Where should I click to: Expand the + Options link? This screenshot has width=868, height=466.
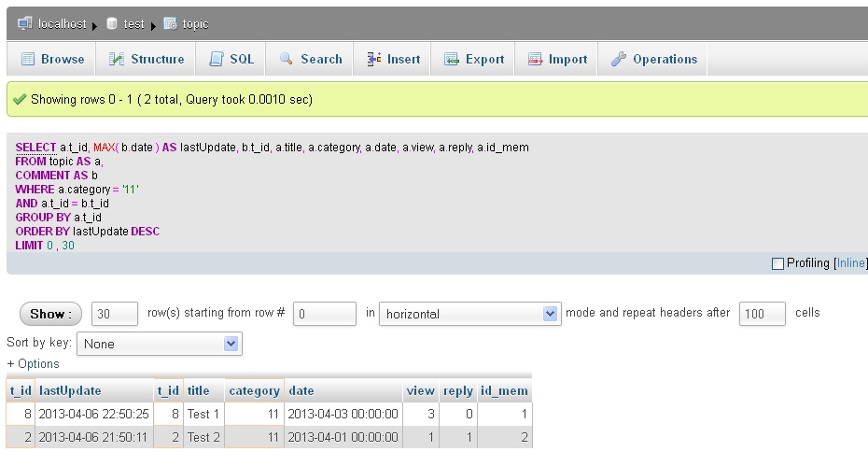coord(34,363)
